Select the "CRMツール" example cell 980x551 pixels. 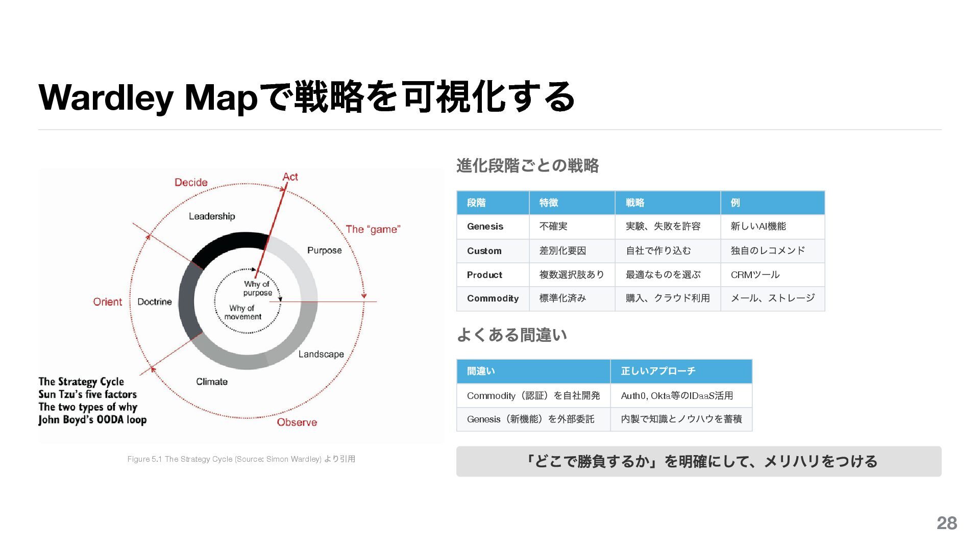tap(755, 274)
